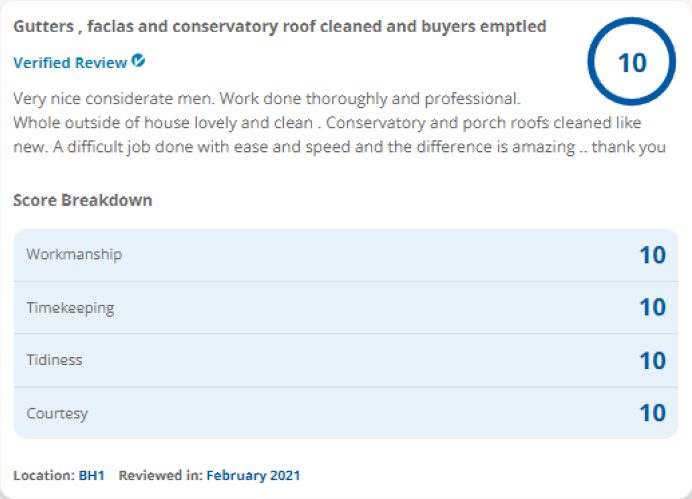Click the Tidiness score value 10
This screenshot has height=499, width=692.
click(x=653, y=360)
